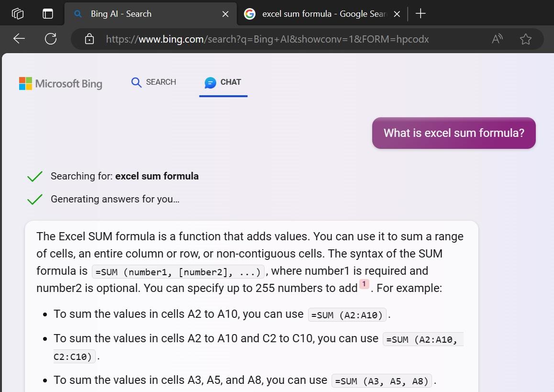Open the tab actions menu icon
The width and height of the screenshot is (554, 392).
pos(48,14)
